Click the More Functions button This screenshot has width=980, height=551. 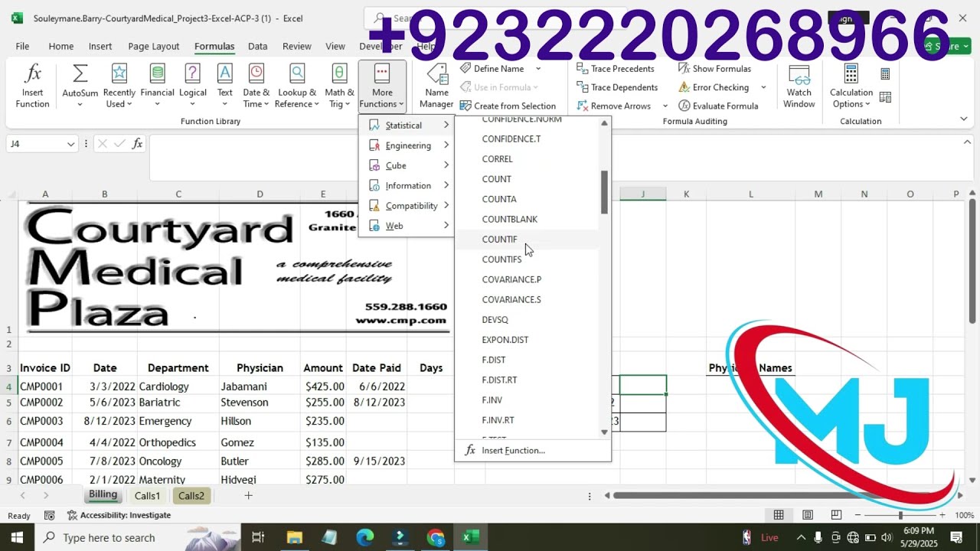(x=382, y=86)
